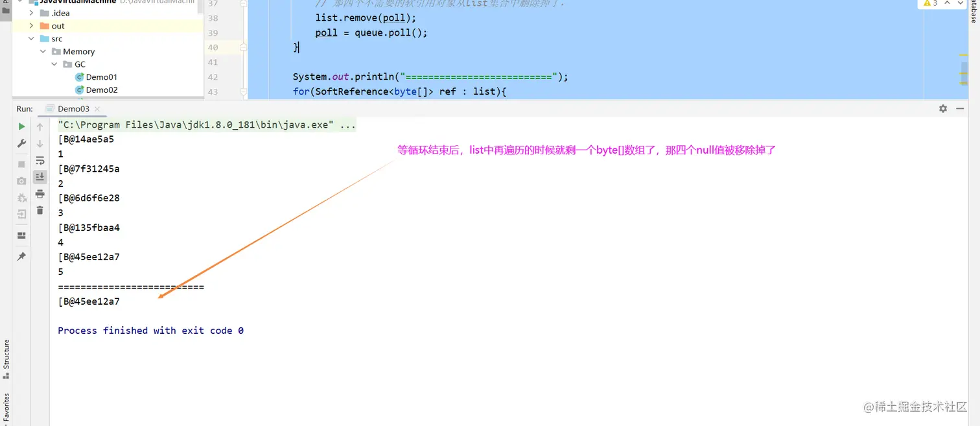The width and height of the screenshot is (980, 426).
Task: Open the Favorites tool window tab
Action: [6, 408]
